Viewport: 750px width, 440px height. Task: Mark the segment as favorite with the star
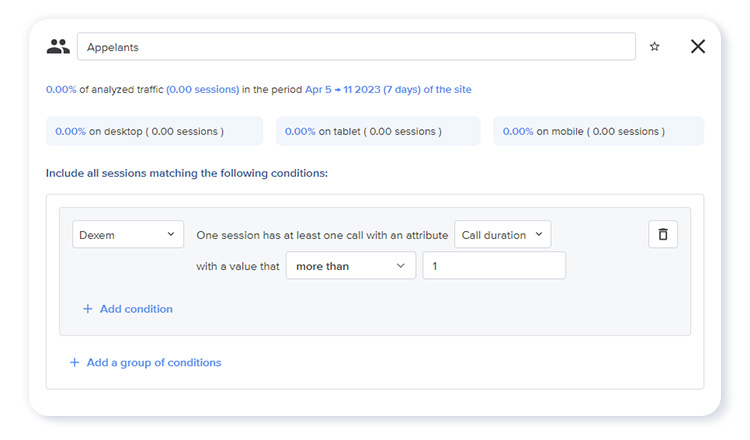655,46
